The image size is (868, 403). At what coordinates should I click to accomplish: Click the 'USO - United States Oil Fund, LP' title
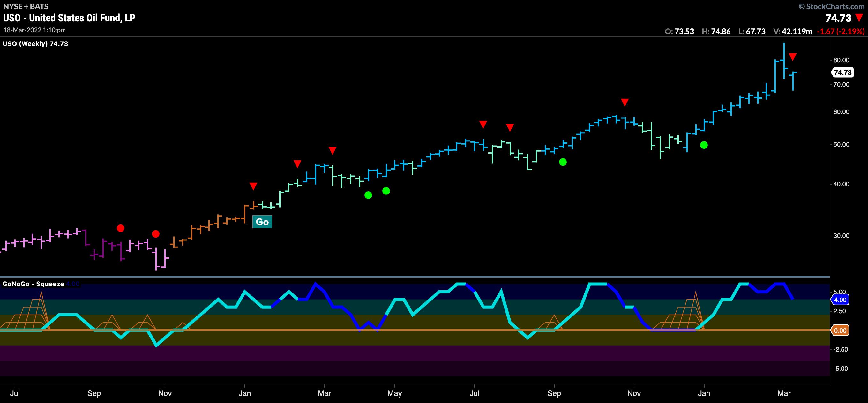pos(70,18)
